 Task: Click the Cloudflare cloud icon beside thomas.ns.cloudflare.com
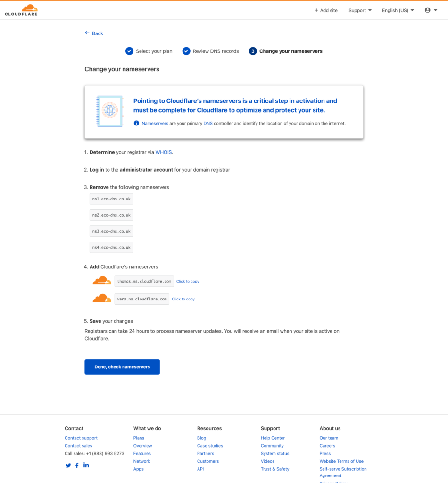pos(102,281)
